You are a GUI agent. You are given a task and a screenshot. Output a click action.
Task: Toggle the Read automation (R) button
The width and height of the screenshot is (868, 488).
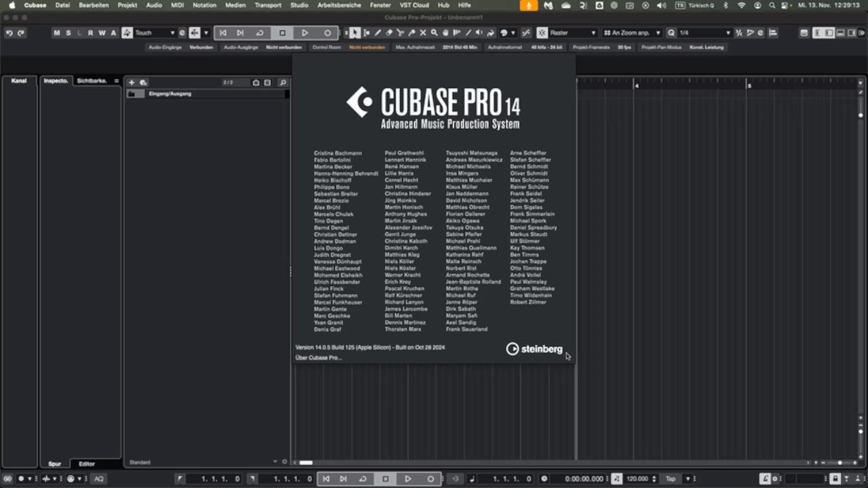coord(90,33)
